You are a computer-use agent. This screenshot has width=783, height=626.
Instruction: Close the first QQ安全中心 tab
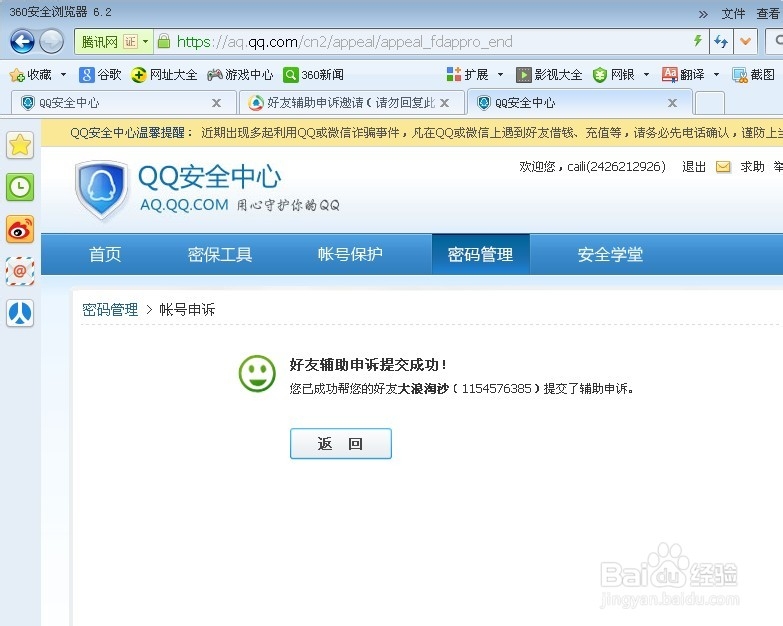click(x=216, y=103)
